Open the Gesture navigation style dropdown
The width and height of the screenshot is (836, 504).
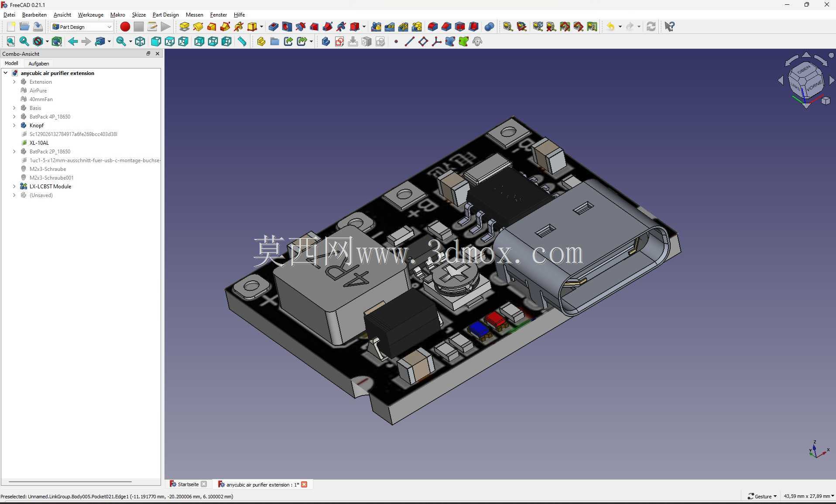coord(762,496)
